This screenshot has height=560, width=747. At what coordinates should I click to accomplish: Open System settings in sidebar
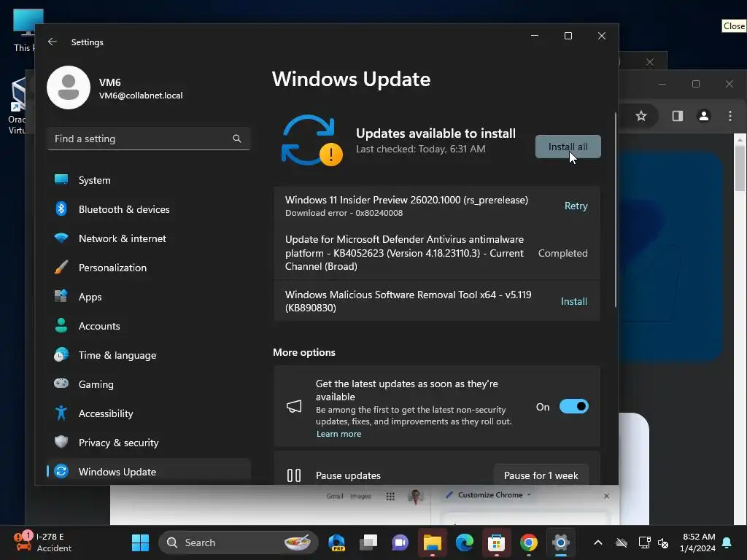pos(149,180)
